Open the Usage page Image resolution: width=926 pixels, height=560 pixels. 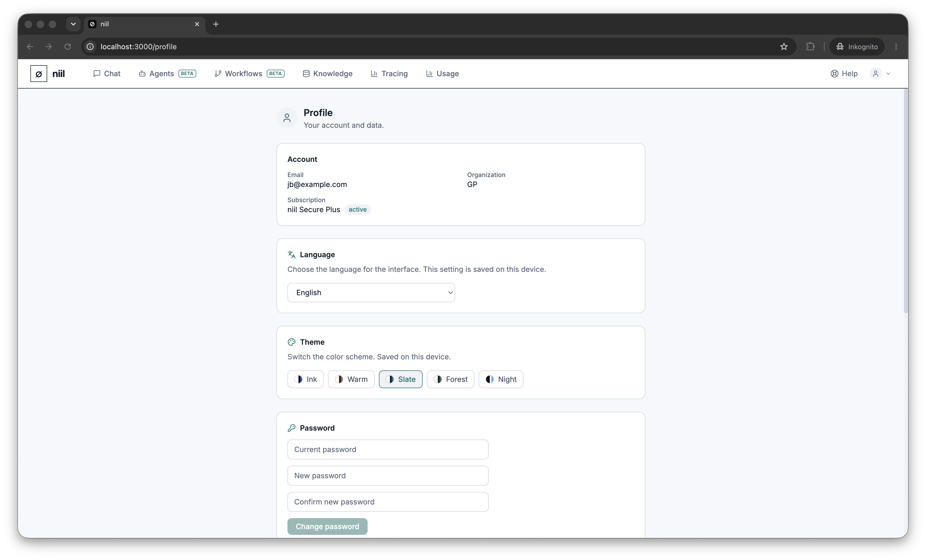[442, 74]
